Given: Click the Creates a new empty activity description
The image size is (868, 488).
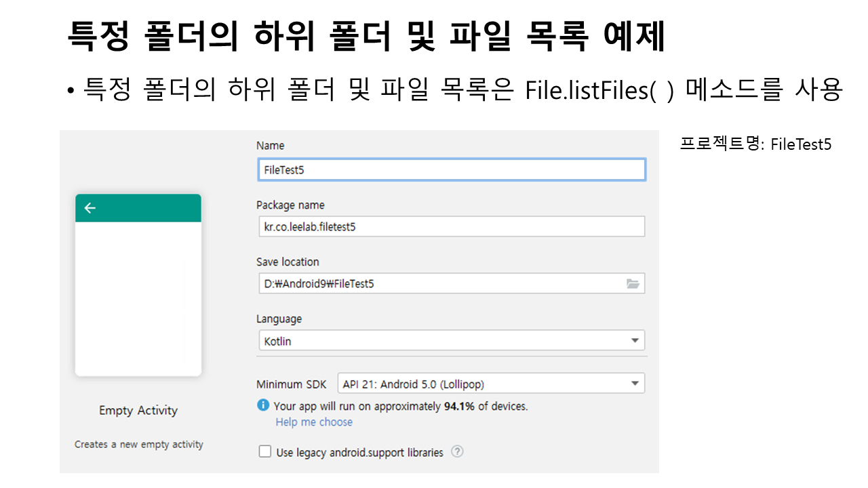Looking at the screenshot, I should (138, 445).
